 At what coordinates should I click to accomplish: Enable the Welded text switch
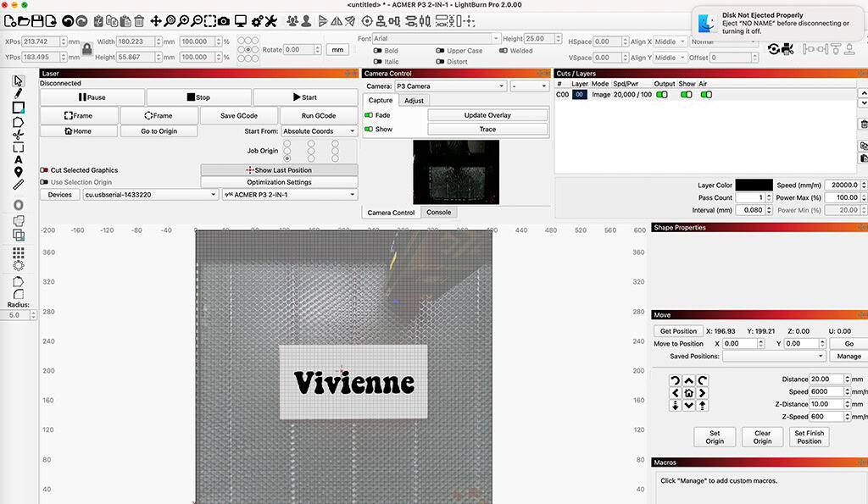pos(504,50)
